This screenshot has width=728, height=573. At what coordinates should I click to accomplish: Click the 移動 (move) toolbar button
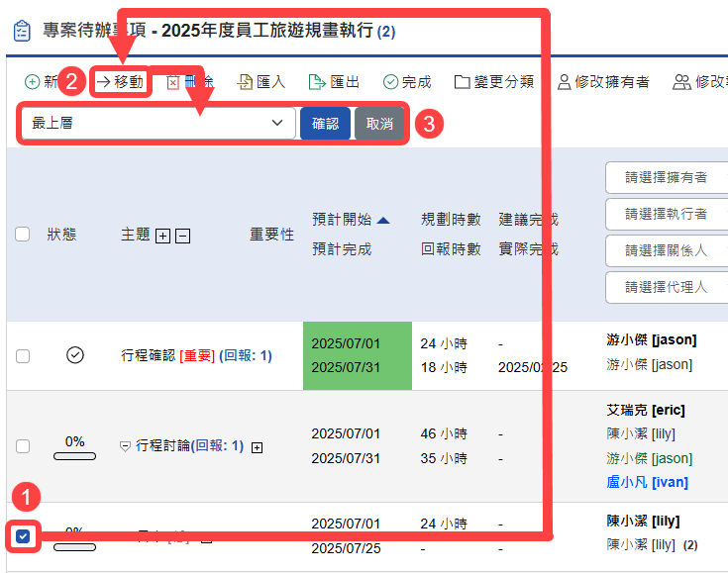pos(120,82)
